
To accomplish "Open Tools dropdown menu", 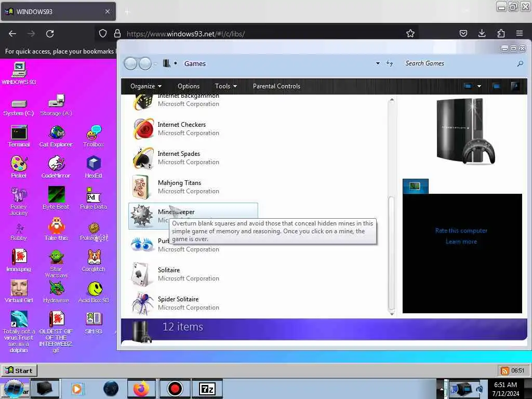I will coord(225,86).
